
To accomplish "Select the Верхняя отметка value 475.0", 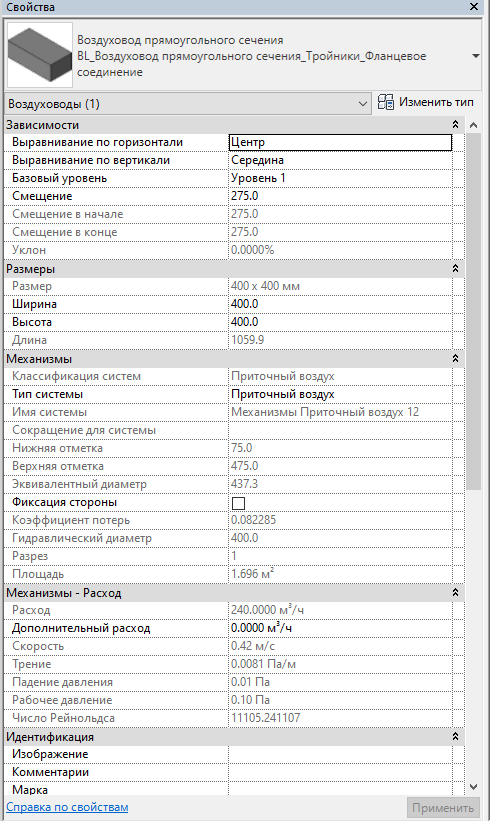I will (x=244, y=466).
